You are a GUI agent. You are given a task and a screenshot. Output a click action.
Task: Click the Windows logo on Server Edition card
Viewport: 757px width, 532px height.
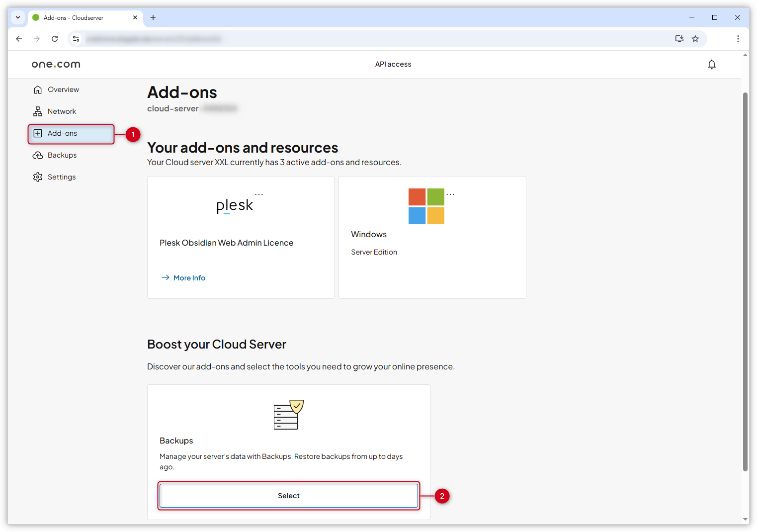(426, 206)
